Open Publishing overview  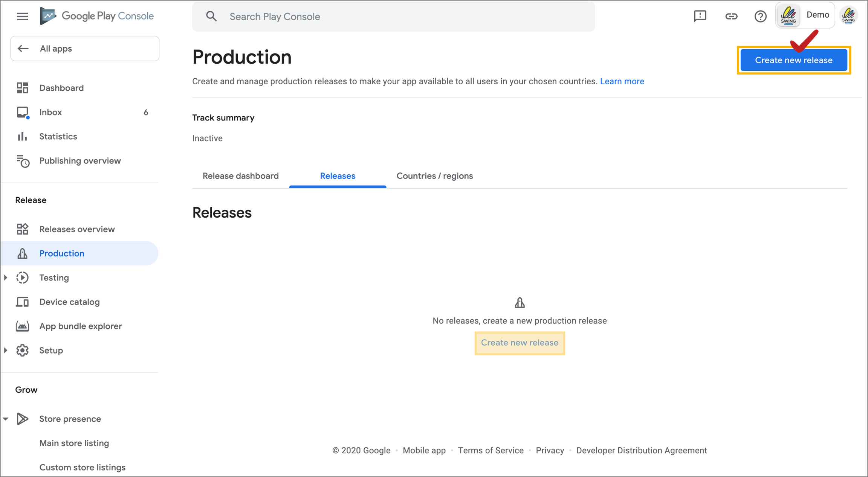coord(80,161)
